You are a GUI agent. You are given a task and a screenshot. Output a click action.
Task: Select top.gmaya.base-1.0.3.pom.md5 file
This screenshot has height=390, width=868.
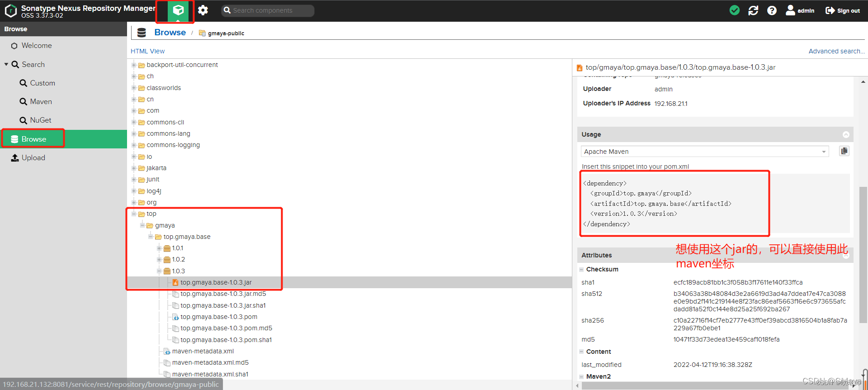[226, 328]
